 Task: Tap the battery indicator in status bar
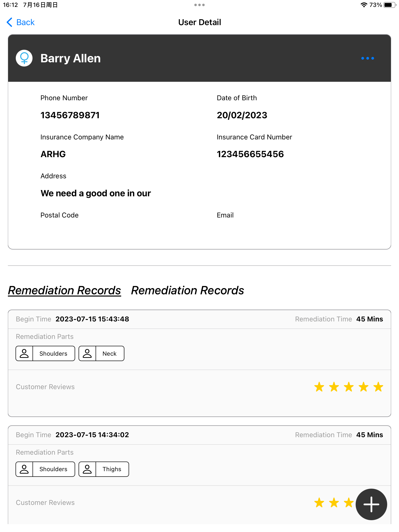click(389, 5)
